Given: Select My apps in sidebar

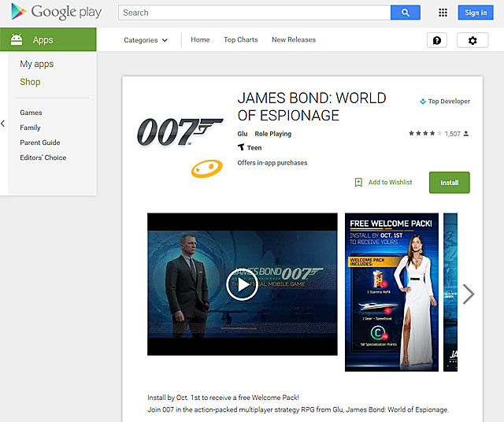Looking at the screenshot, I should coord(37,64).
